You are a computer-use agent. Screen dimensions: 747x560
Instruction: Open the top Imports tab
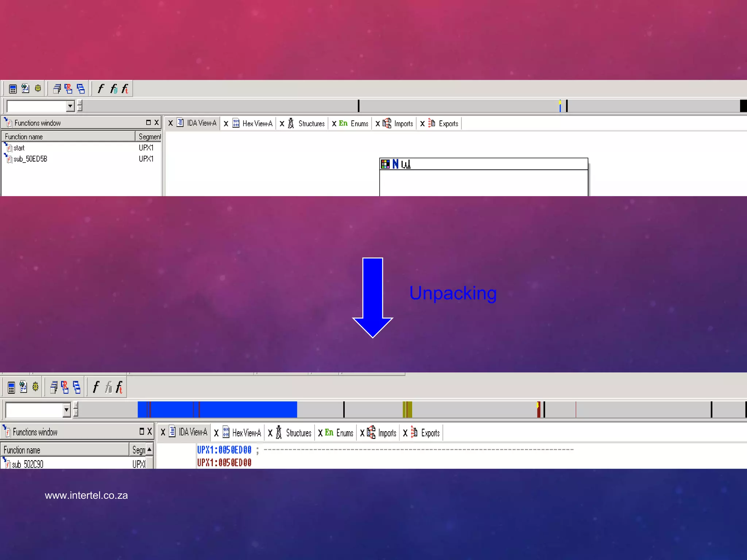point(403,124)
